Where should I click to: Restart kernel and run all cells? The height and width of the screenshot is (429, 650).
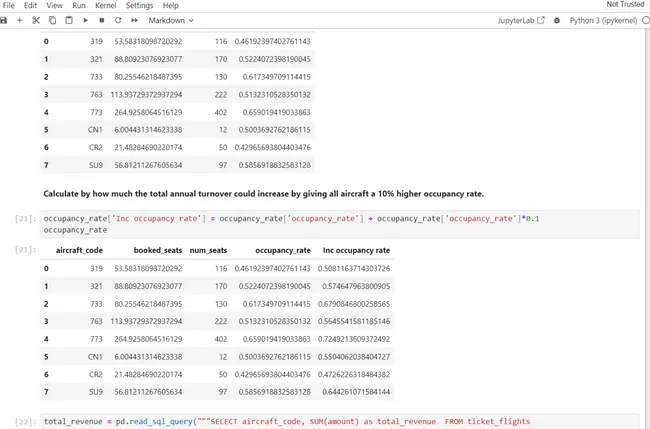click(x=134, y=20)
